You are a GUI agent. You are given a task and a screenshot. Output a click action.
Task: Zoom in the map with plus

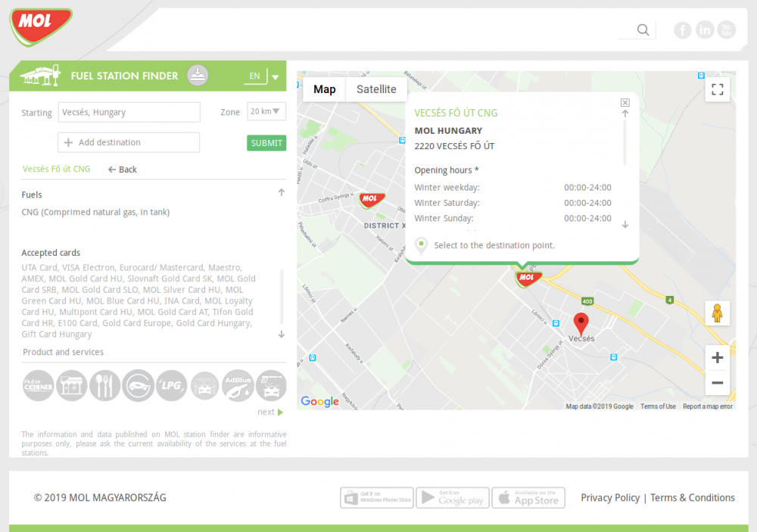click(x=717, y=358)
